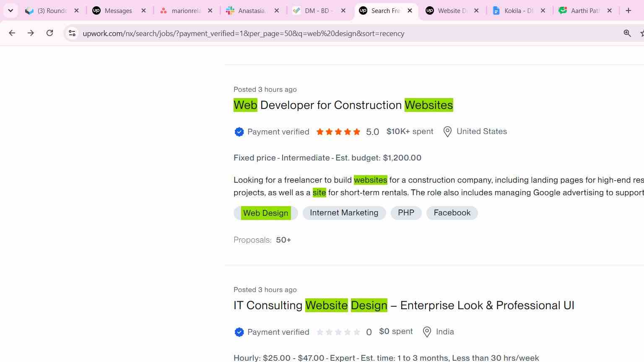The image size is (644, 362).
Task: Open IT Consulting Website Design job listing
Action: [404, 305]
